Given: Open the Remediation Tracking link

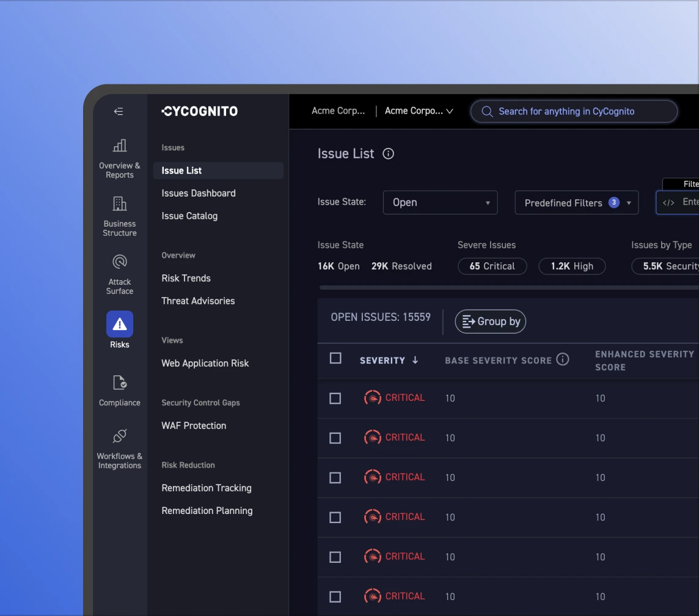Looking at the screenshot, I should 207,488.
